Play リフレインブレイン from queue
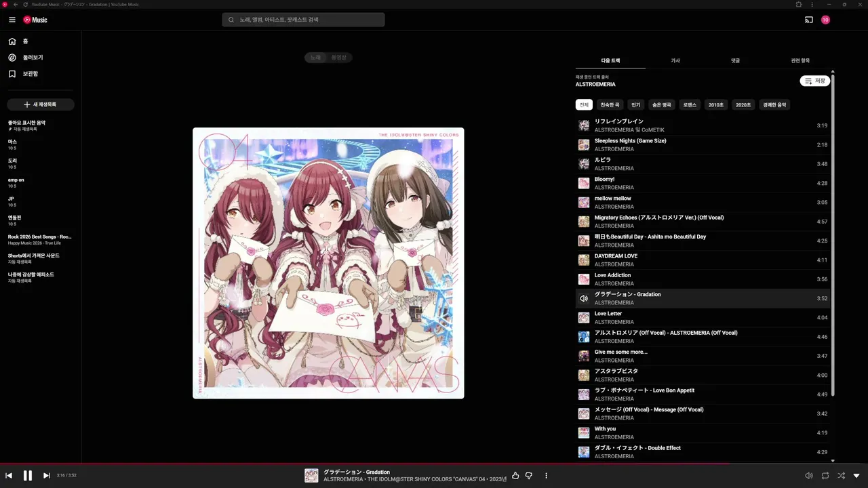 703,125
